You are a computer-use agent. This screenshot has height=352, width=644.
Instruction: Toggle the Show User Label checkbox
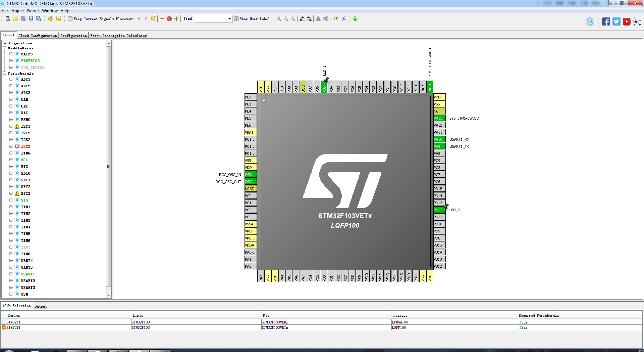click(236, 19)
